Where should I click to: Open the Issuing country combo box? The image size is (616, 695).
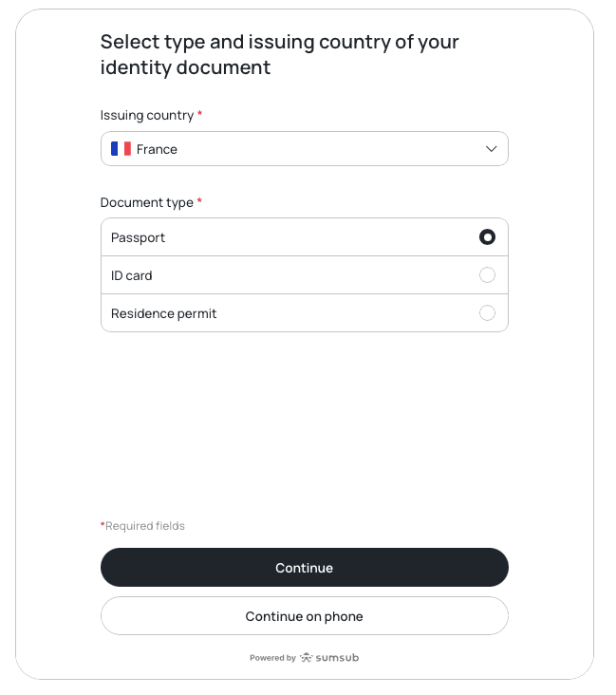304,149
